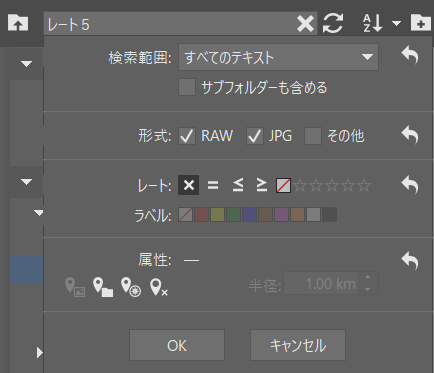Collapse the top left panel arrow
The image size is (434, 373).
(26, 63)
